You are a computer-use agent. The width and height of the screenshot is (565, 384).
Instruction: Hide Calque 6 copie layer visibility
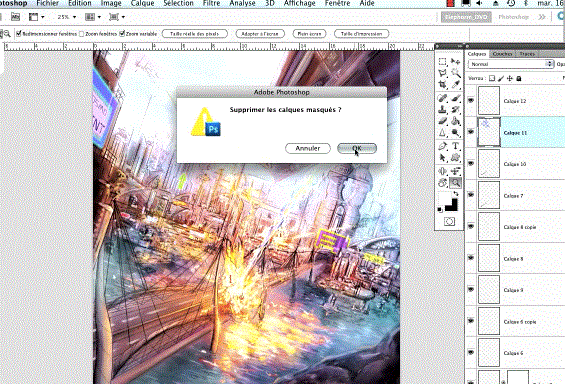(x=471, y=321)
